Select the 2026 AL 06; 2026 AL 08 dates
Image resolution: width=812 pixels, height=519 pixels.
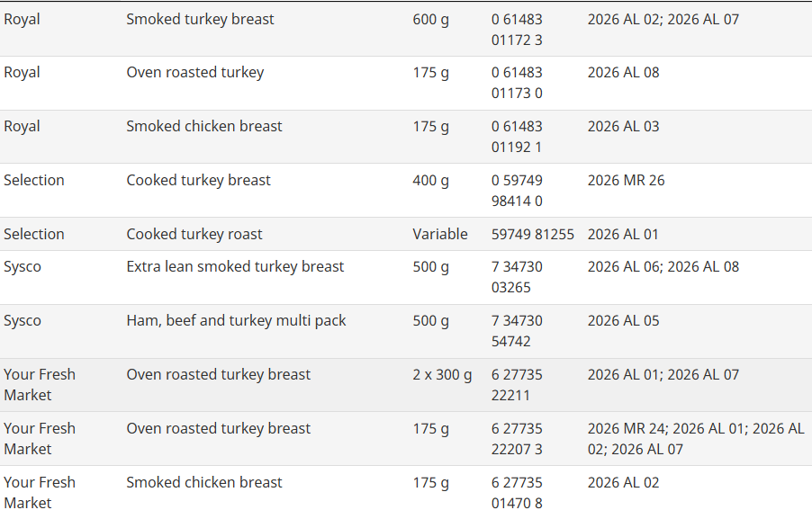pyautogui.click(x=663, y=266)
